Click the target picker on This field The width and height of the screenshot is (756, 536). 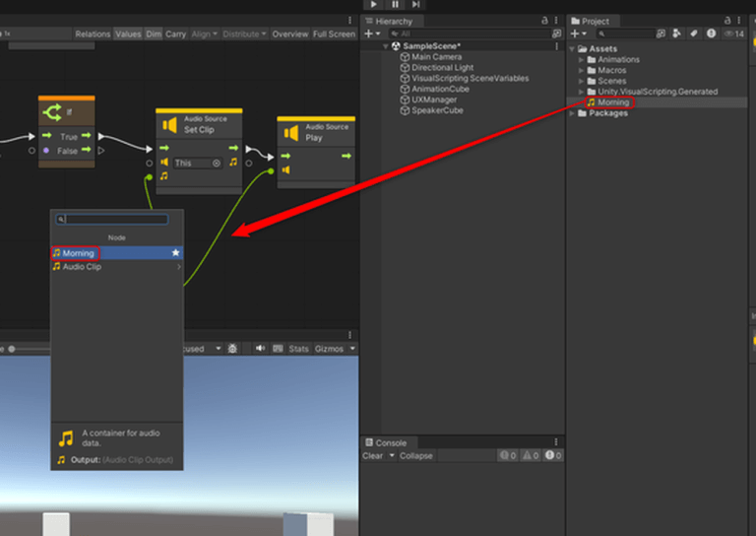pyautogui.click(x=217, y=163)
